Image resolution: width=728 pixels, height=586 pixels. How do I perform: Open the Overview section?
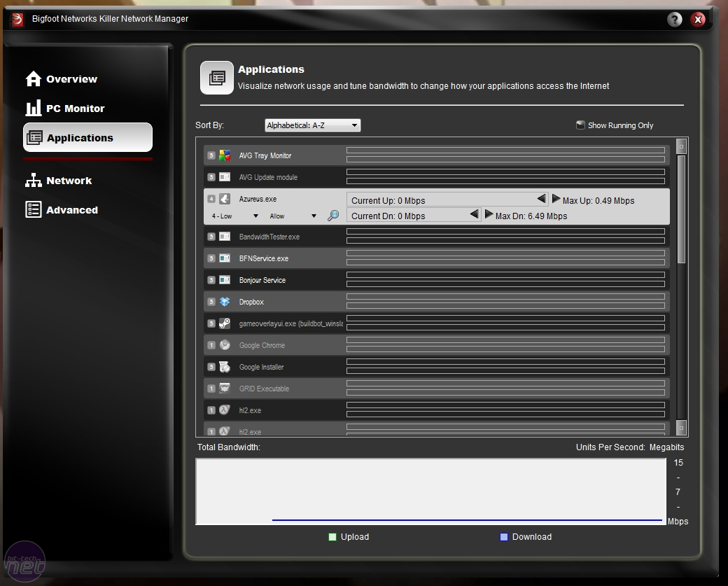62,79
